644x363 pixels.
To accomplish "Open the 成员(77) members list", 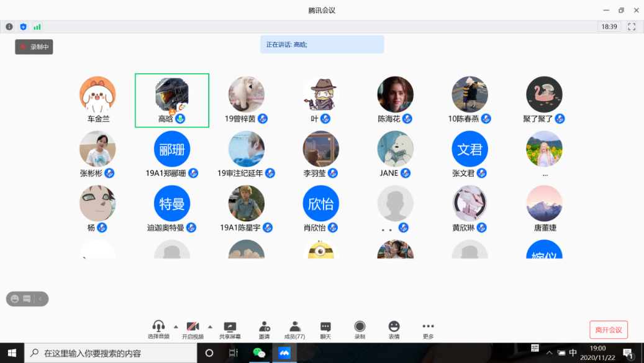I will tap(294, 329).
